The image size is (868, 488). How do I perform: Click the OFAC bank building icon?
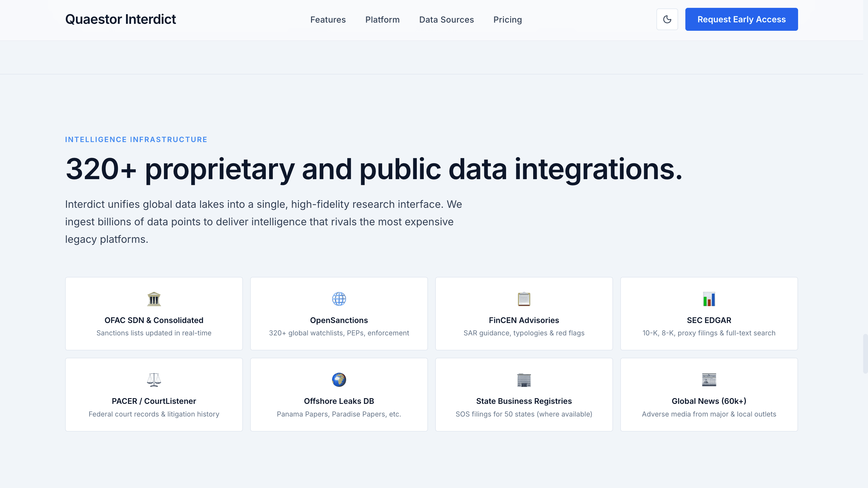[x=154, y=299]
